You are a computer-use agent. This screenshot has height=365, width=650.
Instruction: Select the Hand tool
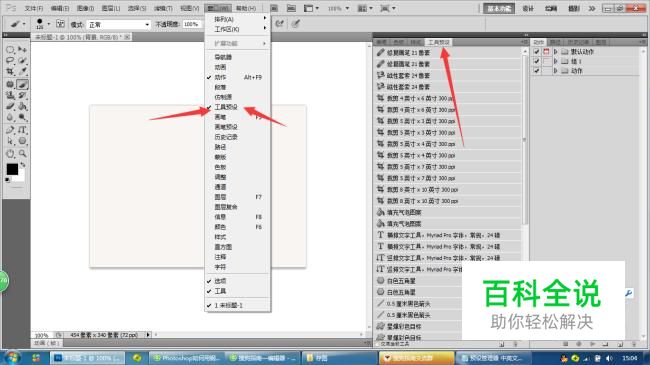coord(10,154)
